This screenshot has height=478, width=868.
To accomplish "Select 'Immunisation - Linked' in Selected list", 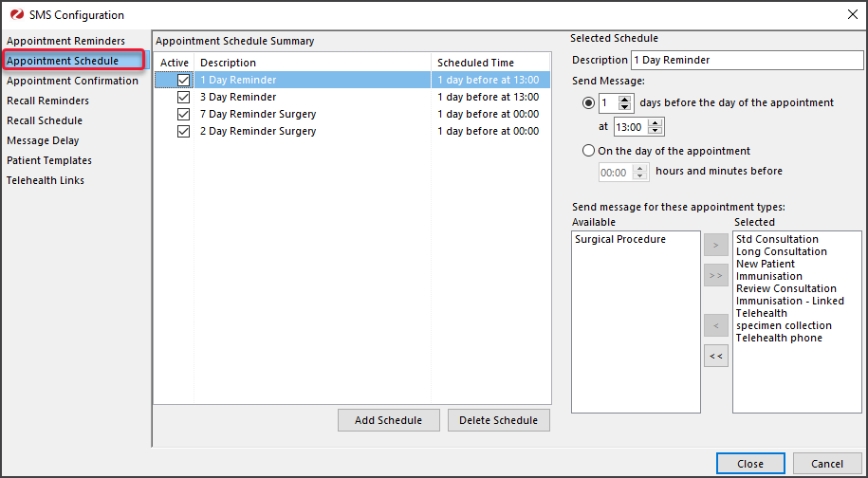I will pyautogui.click(x=790, y=301).
